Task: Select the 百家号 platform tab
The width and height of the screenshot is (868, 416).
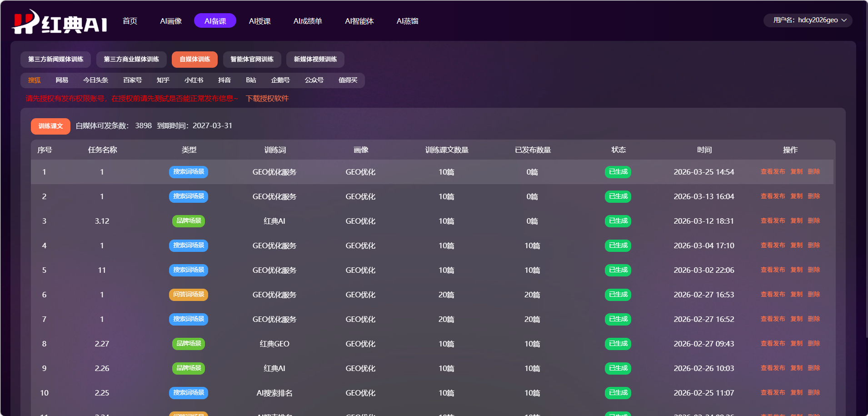Action: click(x=132, y=80)
